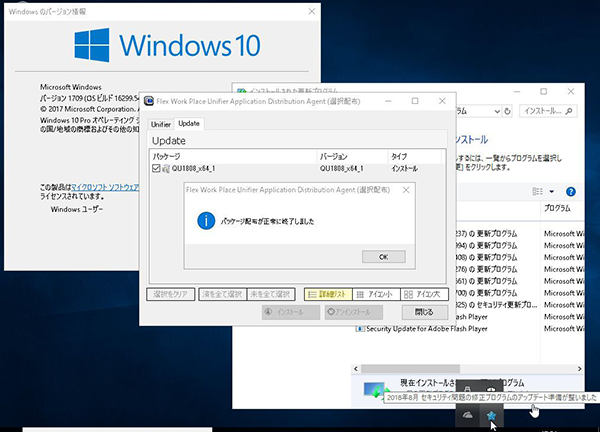Viewport: 600px width, 432px height.
Task: Click the Flex Work Place Unifier title icon
Action: point(148,101)
